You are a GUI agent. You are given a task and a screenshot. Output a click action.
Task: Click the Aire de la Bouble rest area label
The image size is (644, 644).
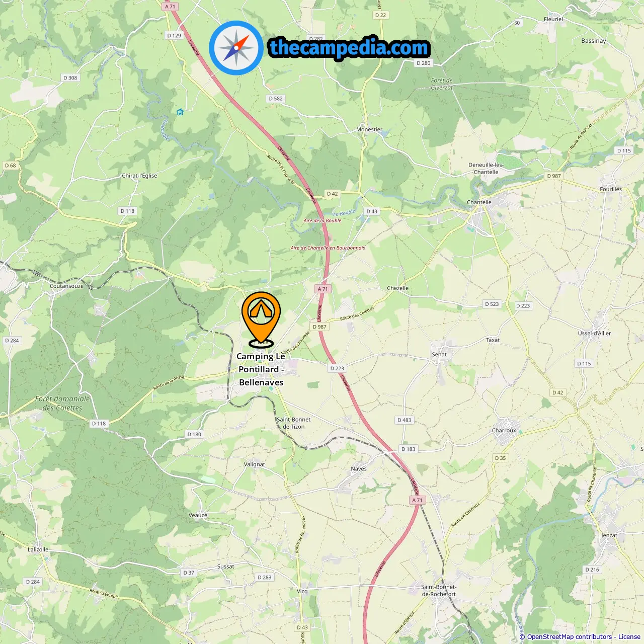(x=323, y=221)
